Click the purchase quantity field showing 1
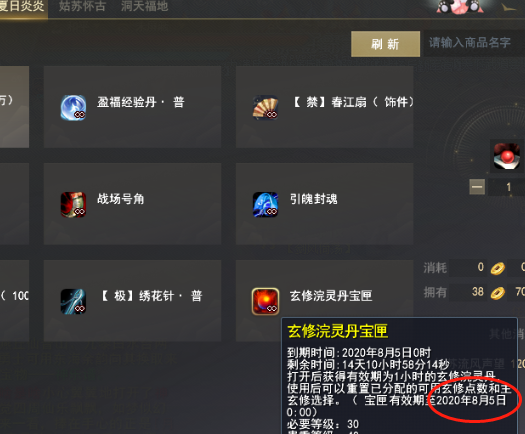Image resolution: width=525 pixels, height=434 pixels. (507, 187)
